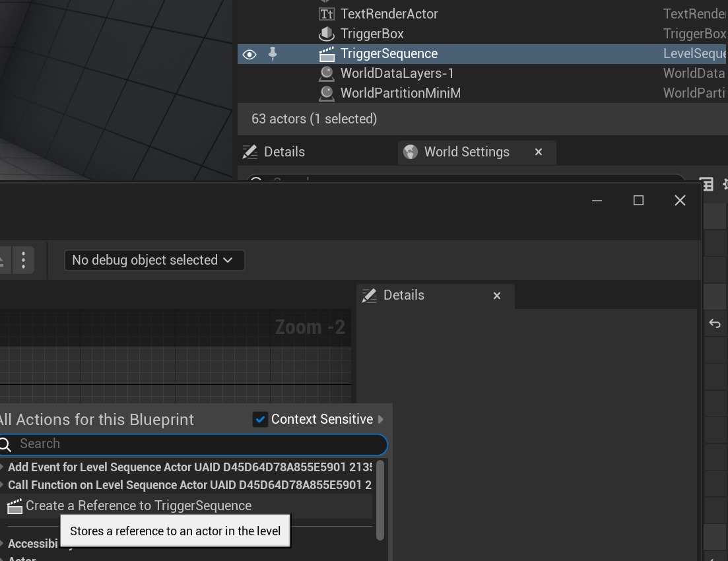Select the TriggerBox actor row
728x561 pixels.
pos(482,34)
